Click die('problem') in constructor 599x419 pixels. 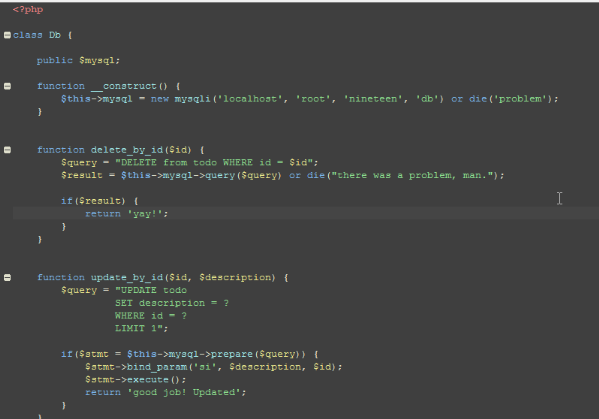coord(511,99)
